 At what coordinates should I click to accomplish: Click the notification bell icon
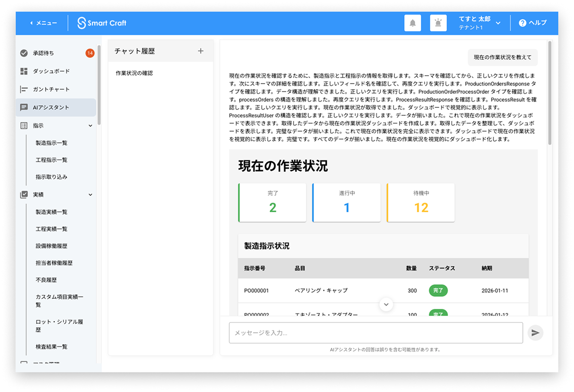point(412,23)
